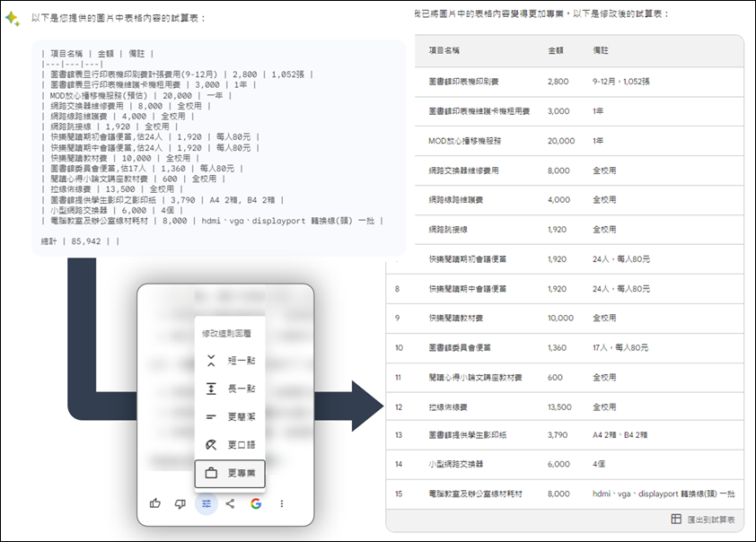The image size is (756, 542).
Task: Choose 長一點 from the modify menu
Action: click(x=230, y=389)
